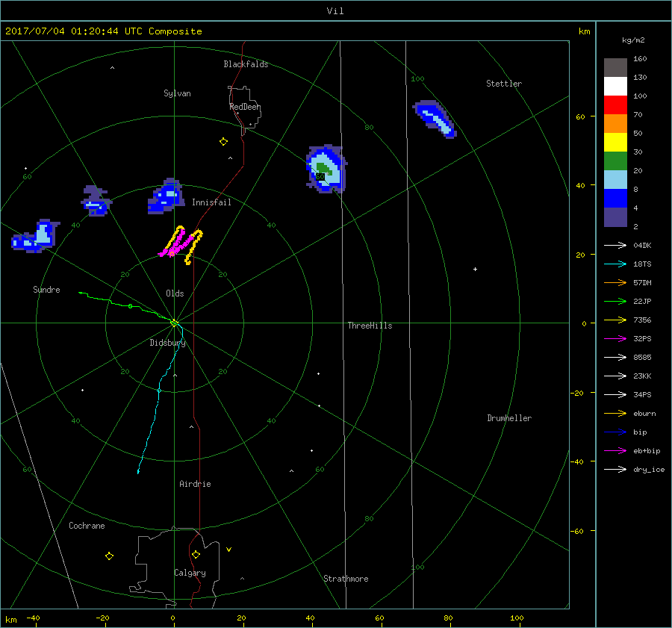Select the yellow 7356 track arrow
The height and width of the screenshot is (628, 672).
[x=615, y=320]
